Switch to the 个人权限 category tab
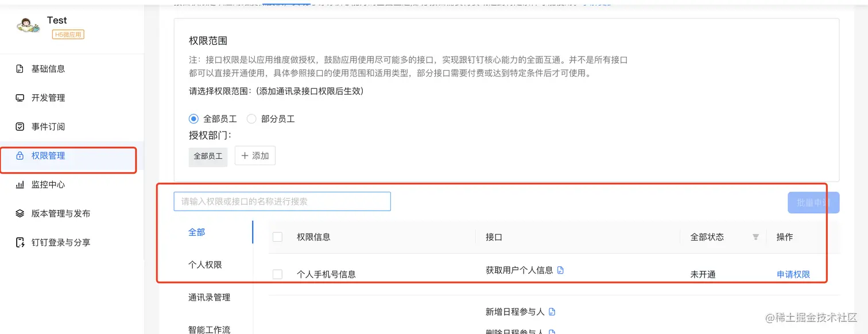Image resolution: width=868 pixels, height=334 pixels. pyautogui.click(x=205, y=265)
